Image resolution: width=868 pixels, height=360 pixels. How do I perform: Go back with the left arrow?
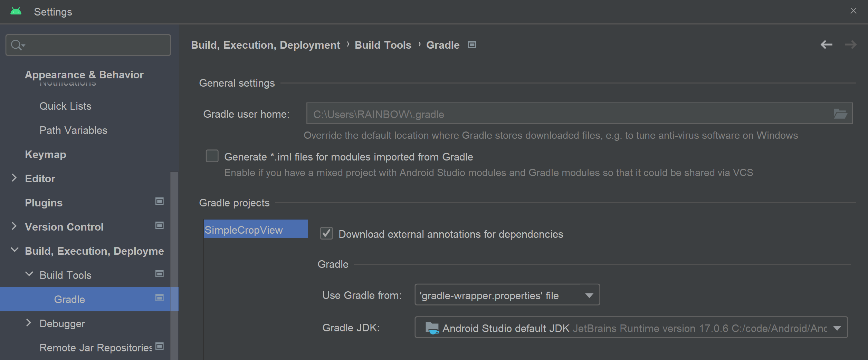point(826,45)
